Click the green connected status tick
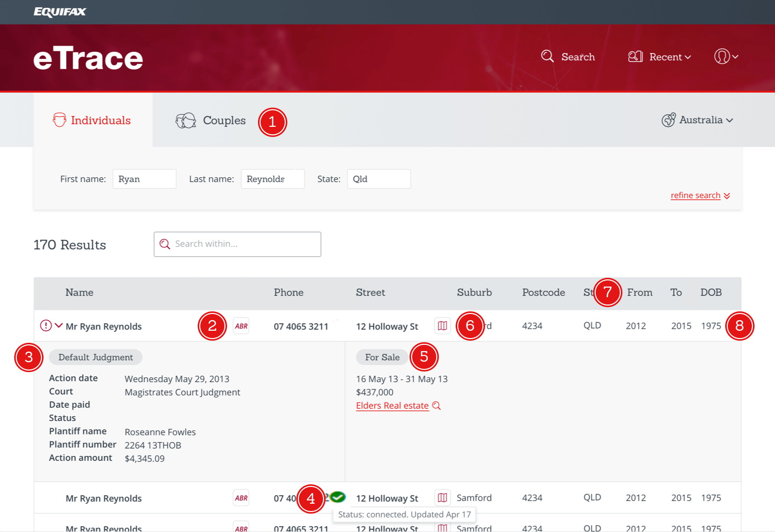Screen dimensions: 775x532 coord(337,497)
